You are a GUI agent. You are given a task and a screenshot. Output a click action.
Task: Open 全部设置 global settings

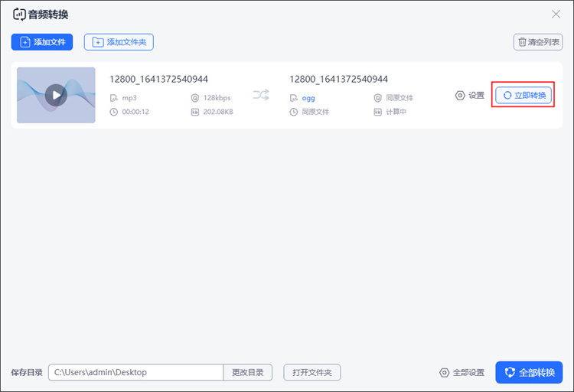(461, 373)
